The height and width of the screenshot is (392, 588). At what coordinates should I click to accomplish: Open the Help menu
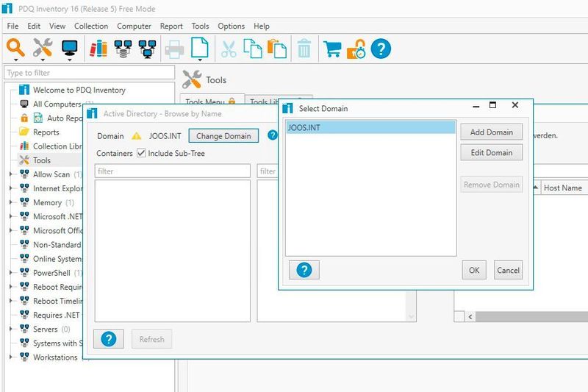tap(262, 26)
